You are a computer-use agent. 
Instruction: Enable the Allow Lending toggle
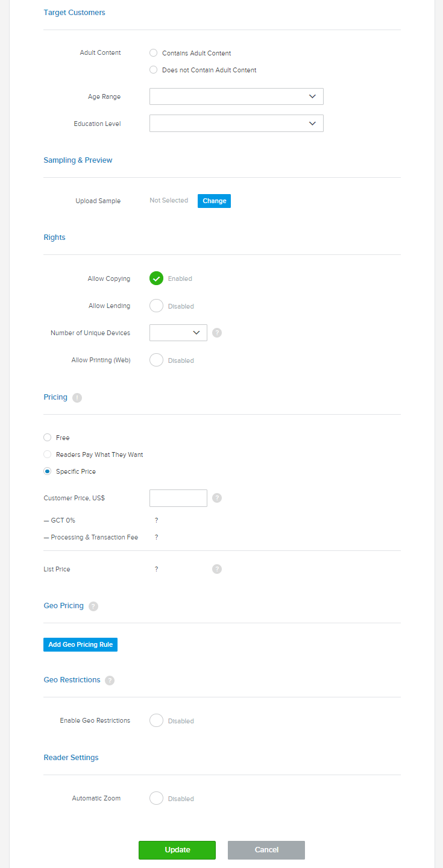click(x=157, y=306)
